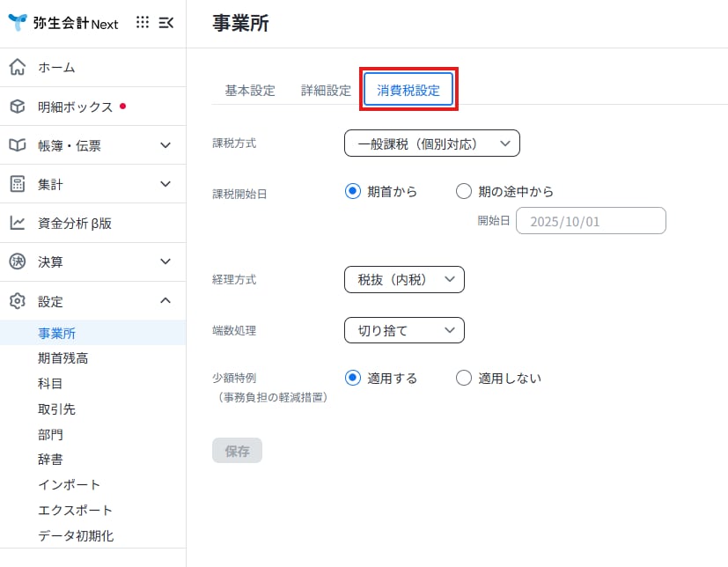Image resolution: width=728 pixels, height=567 pixels.
Task: Select 期首から radio button
Action: point(353,191)
